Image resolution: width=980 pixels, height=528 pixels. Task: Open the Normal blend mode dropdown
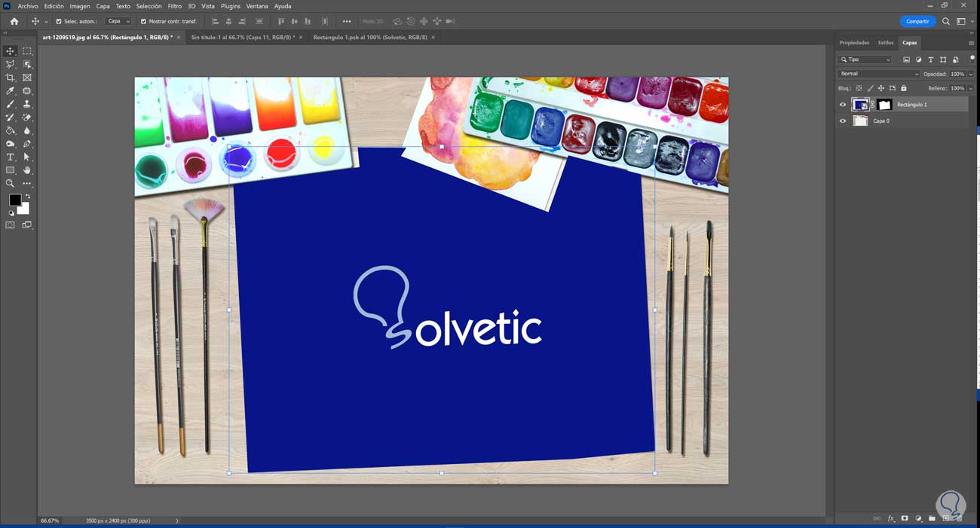click(x=879, y=74)
